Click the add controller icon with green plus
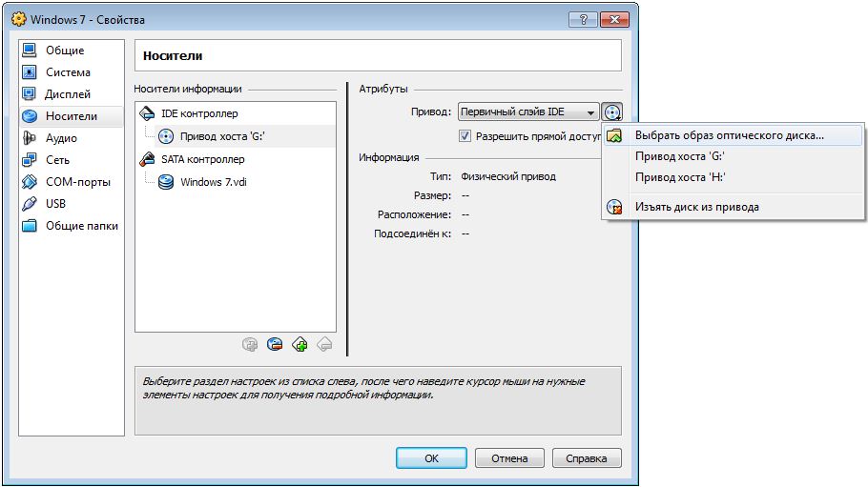Viewport: 868px width, 487px height. [x=300, y=345]
